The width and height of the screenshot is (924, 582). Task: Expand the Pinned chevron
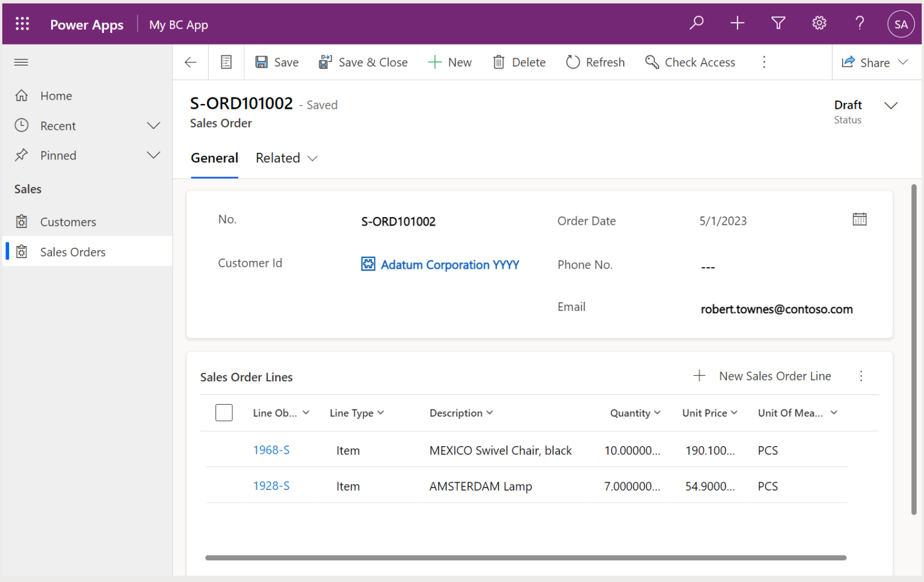[x=154, y=155]
